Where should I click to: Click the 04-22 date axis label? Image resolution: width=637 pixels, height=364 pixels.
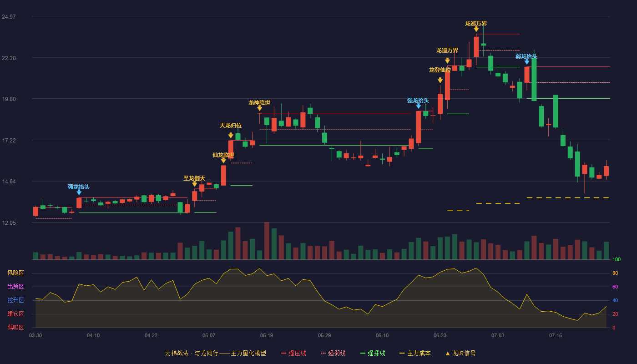151,335
